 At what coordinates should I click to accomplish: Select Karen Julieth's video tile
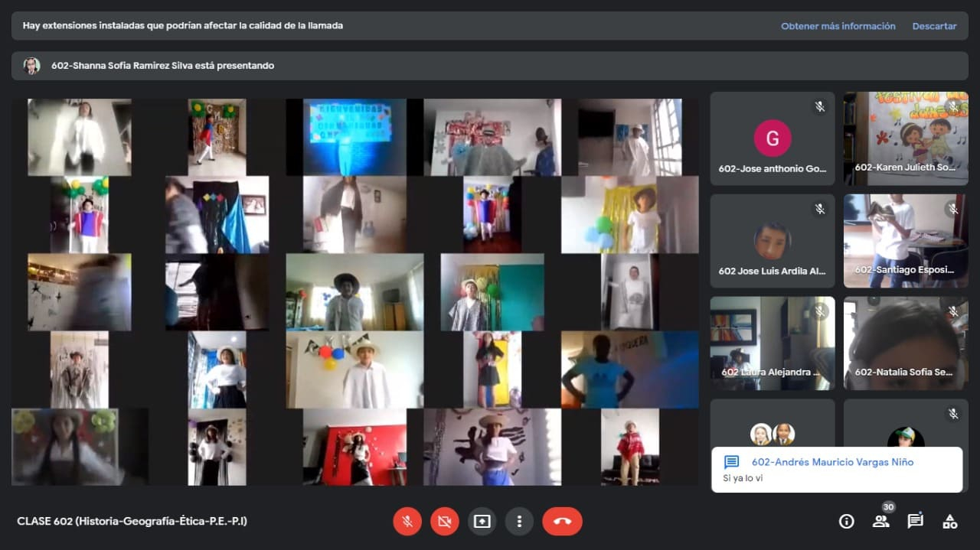pyautogui.click(x=905, y=138)
